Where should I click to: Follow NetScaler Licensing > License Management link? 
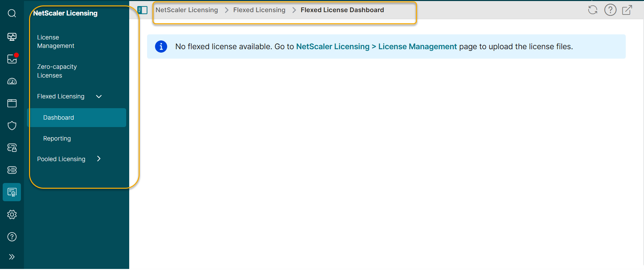coord(376,47)
